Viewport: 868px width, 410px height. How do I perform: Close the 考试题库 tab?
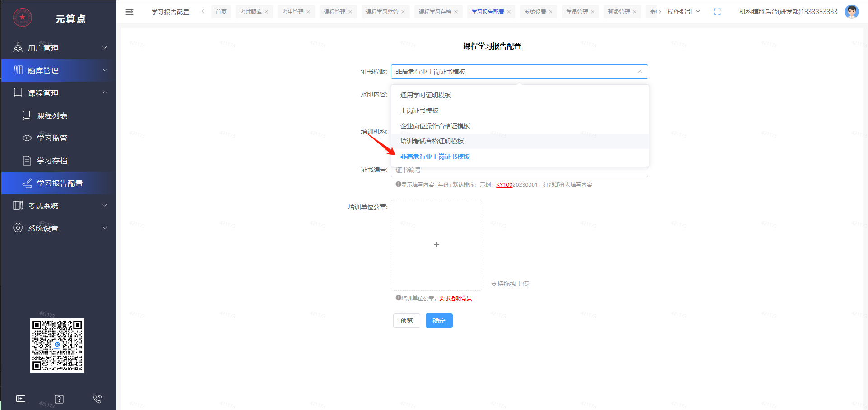click(266, 12)
